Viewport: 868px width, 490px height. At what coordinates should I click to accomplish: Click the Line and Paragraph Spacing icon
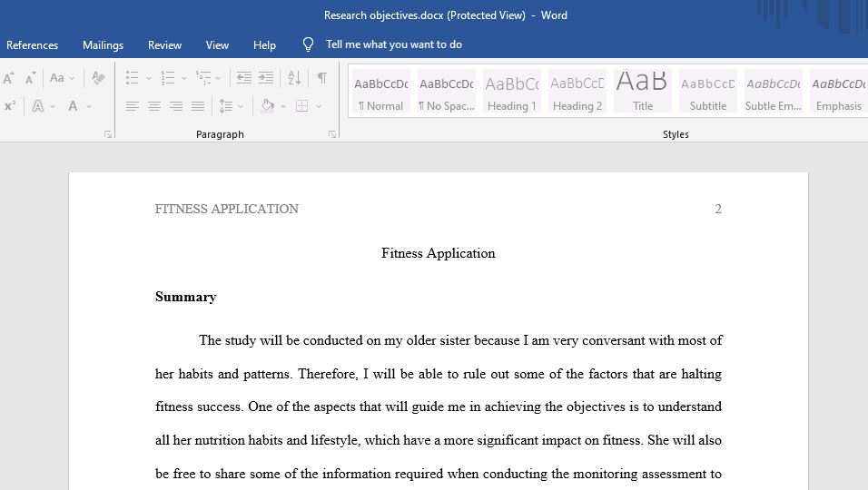pos(225,105)
